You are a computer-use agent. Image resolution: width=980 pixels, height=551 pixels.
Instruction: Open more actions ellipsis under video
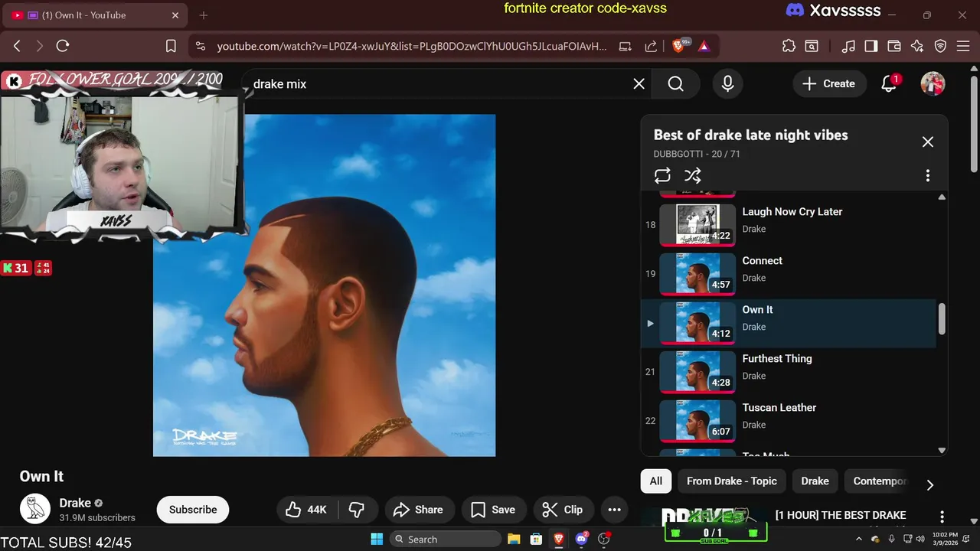click(x=614, y=510)
